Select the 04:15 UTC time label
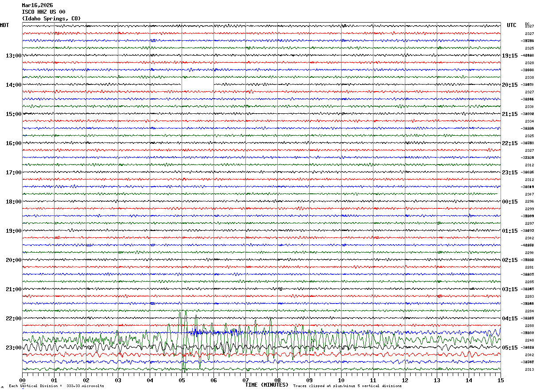The height and width of the screenshot is (392, 536). pyautogui.click(x=510, y=319)
